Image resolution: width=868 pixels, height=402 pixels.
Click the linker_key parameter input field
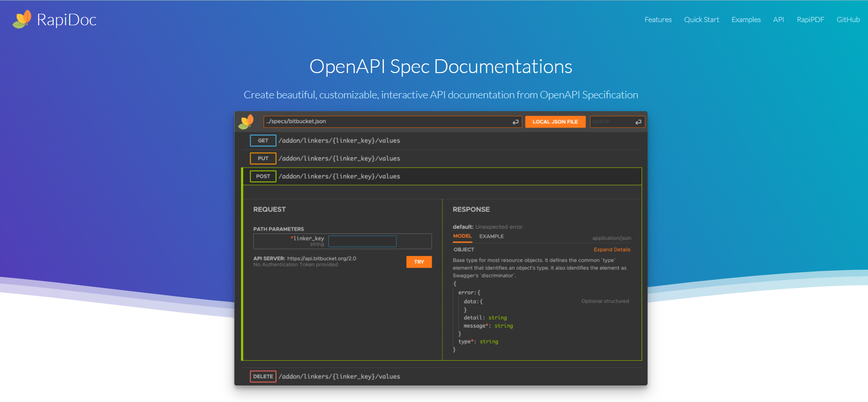pos(362,241)
